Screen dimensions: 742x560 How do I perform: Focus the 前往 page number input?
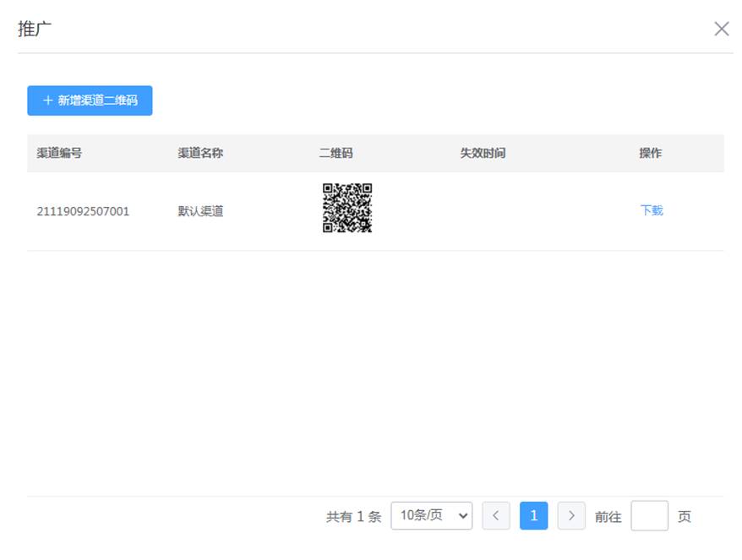click(x=649, y=515)
